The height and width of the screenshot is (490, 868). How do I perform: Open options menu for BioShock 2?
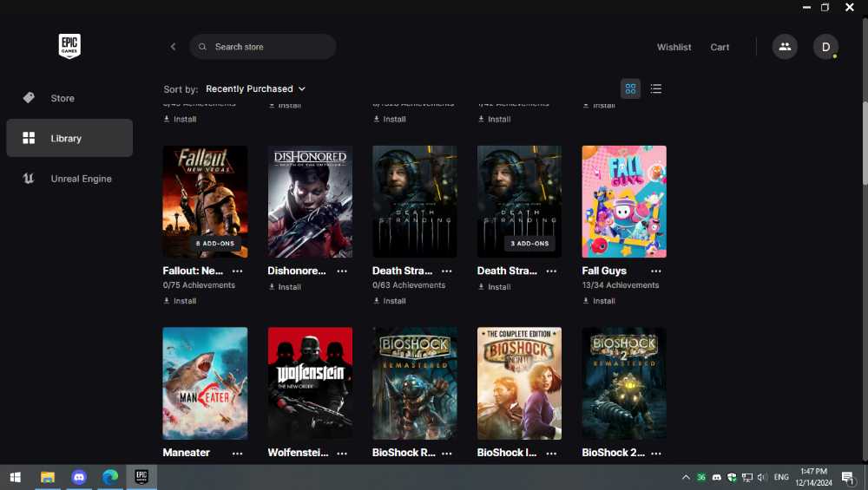(656, 453)
